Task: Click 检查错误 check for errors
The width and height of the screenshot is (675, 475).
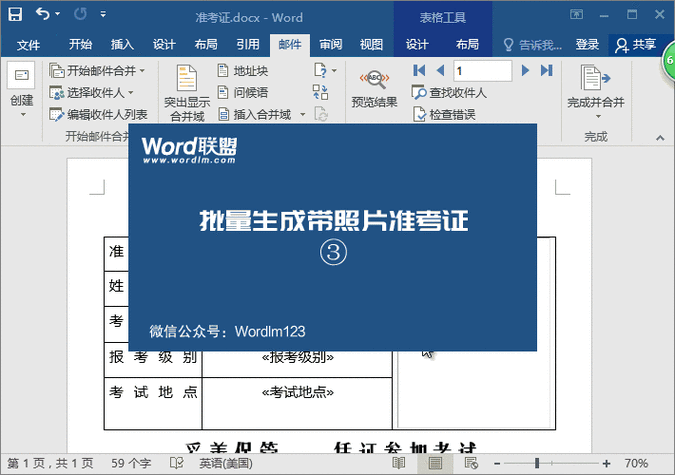Action: (444, 115)
